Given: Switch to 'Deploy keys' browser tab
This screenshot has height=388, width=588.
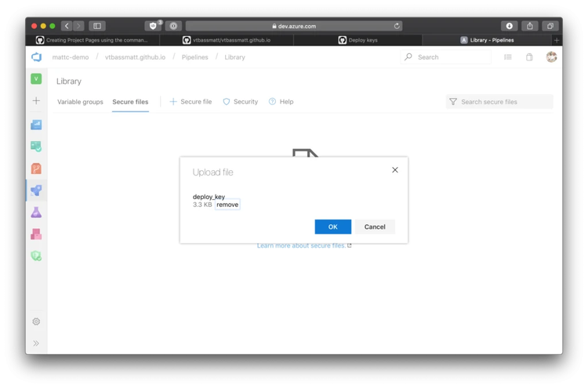Looking at the screenshot, I should coord(358,40).
